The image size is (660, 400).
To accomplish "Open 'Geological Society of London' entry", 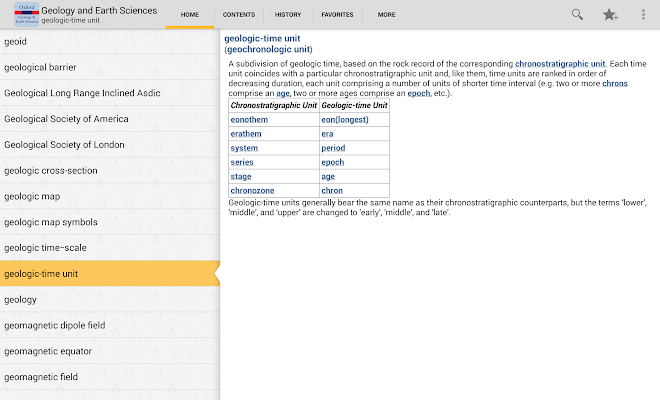I will click(110, 145).
